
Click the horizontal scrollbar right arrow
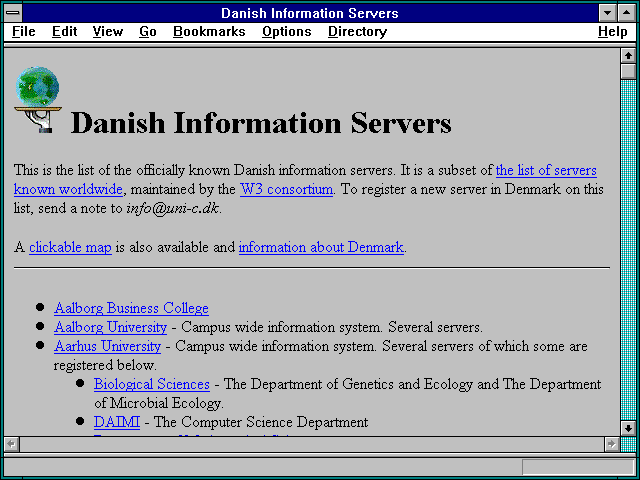click(x=611, y=444)
